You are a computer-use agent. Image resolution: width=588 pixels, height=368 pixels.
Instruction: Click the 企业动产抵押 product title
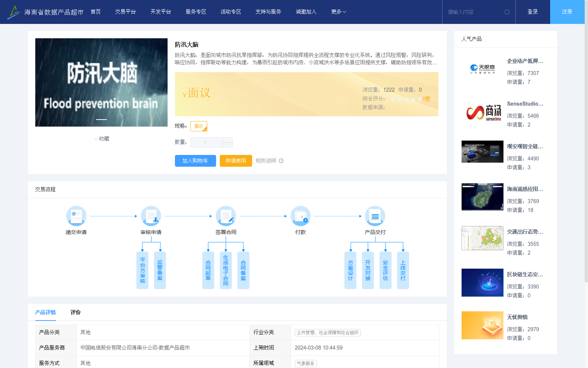[525, 61]
